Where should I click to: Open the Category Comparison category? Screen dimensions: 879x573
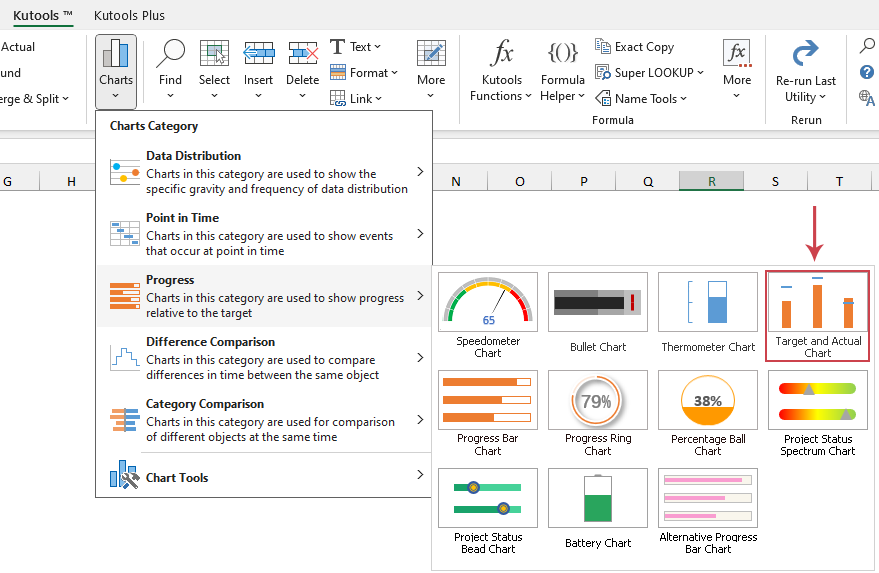point(265,420)
